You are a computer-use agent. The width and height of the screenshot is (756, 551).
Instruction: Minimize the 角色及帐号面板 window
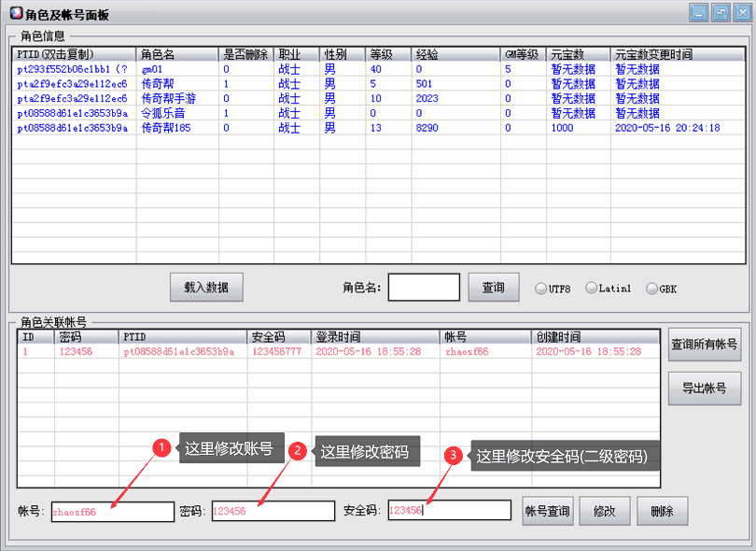pyautogui.click(x=698, y=12)
